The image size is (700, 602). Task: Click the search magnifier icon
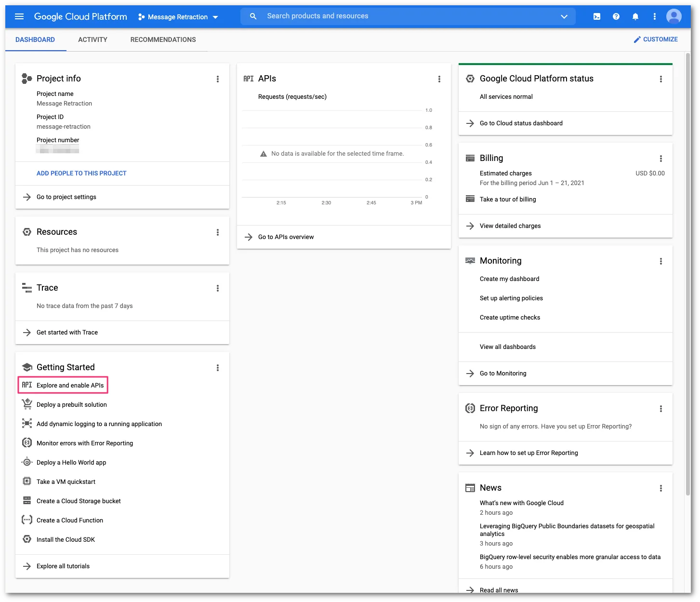pyautogui.click(x=253, y=16)
